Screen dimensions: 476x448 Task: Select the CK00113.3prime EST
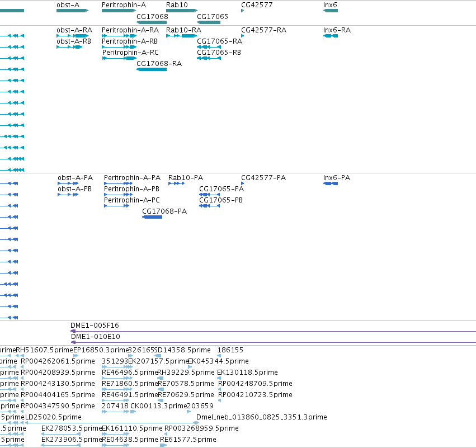pos(133,412)
